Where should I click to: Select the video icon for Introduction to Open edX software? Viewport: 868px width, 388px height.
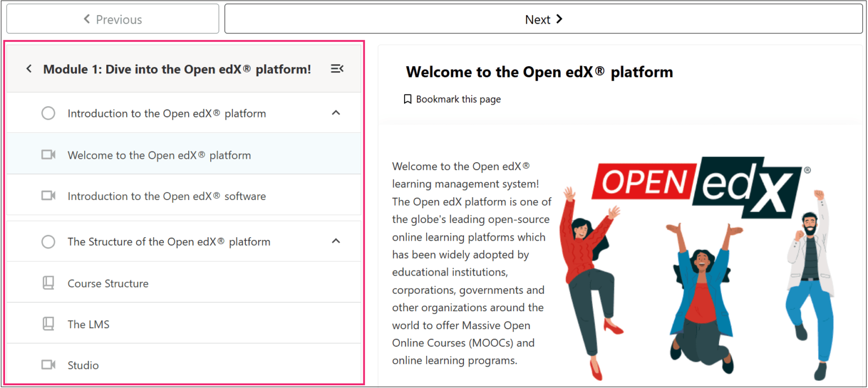(x=49, y=195)
